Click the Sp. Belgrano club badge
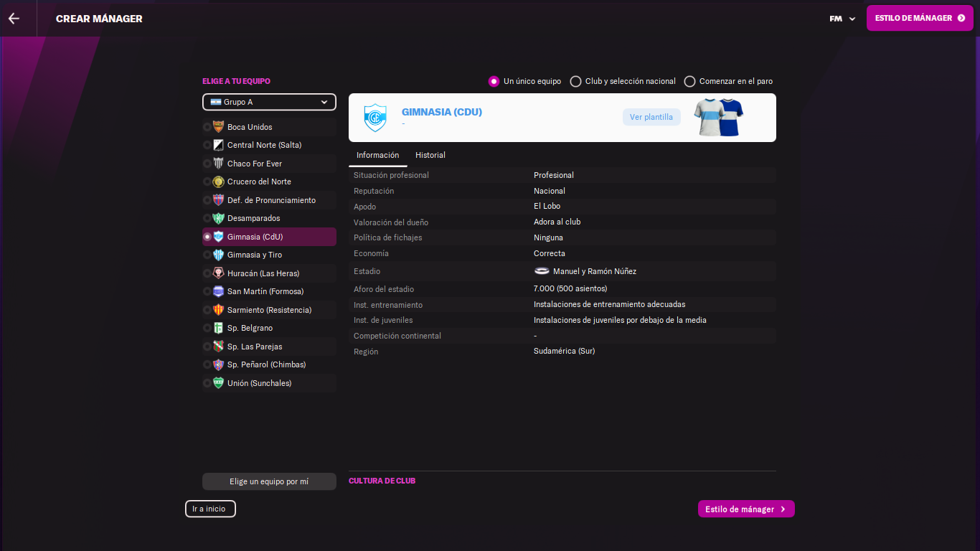Screen dimensions: 980x551 point(218,328)
